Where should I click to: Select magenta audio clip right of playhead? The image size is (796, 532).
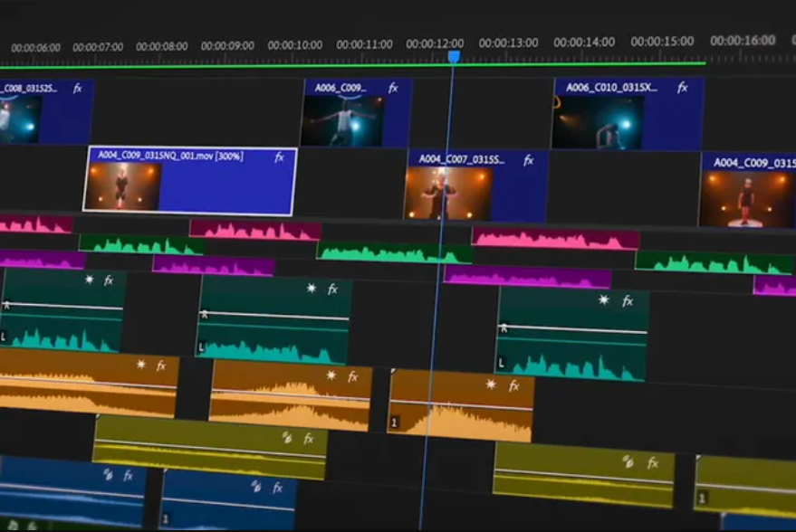527,277
